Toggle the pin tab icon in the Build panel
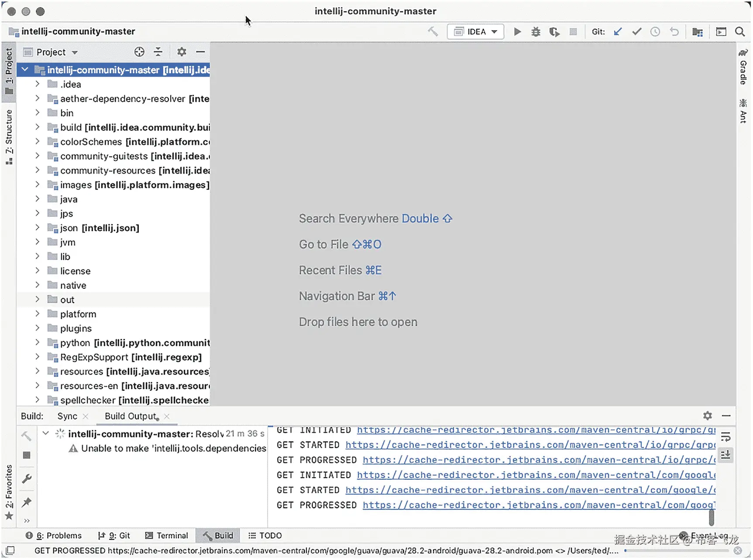 [27, 502]
